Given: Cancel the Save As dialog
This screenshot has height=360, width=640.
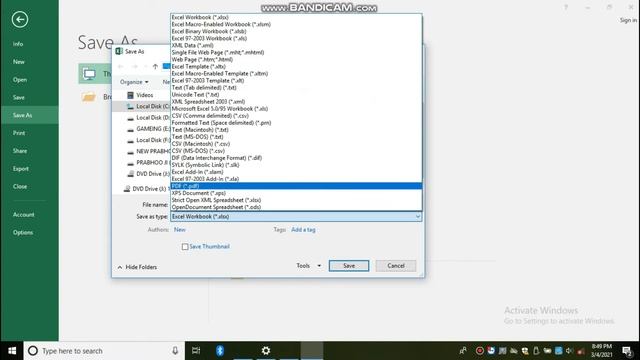Looking at the screenshot, I should point(396,266).
